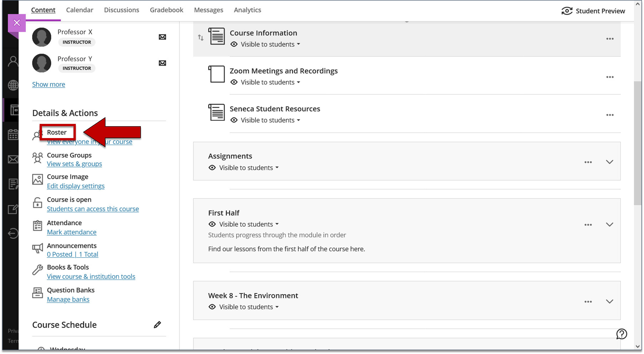Click the Course Groups icon
The width and height of the screenshot is (644, 354).
coord(38,158)
